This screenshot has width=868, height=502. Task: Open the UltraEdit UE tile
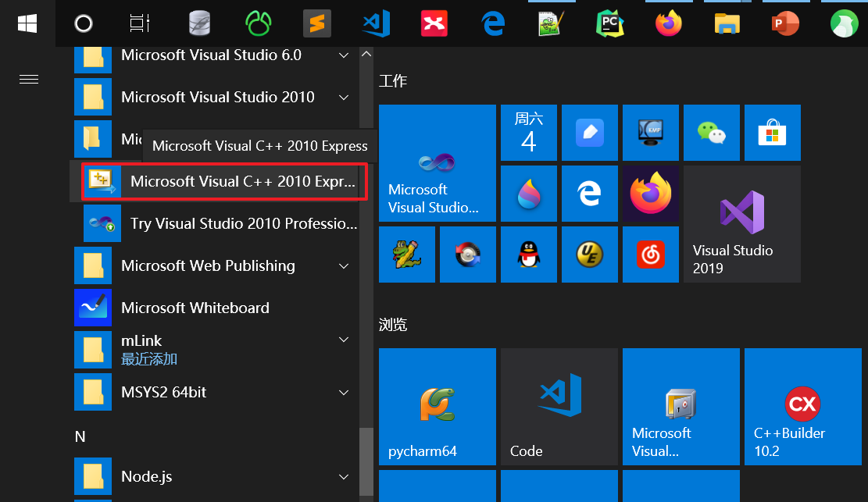[590, 255]
